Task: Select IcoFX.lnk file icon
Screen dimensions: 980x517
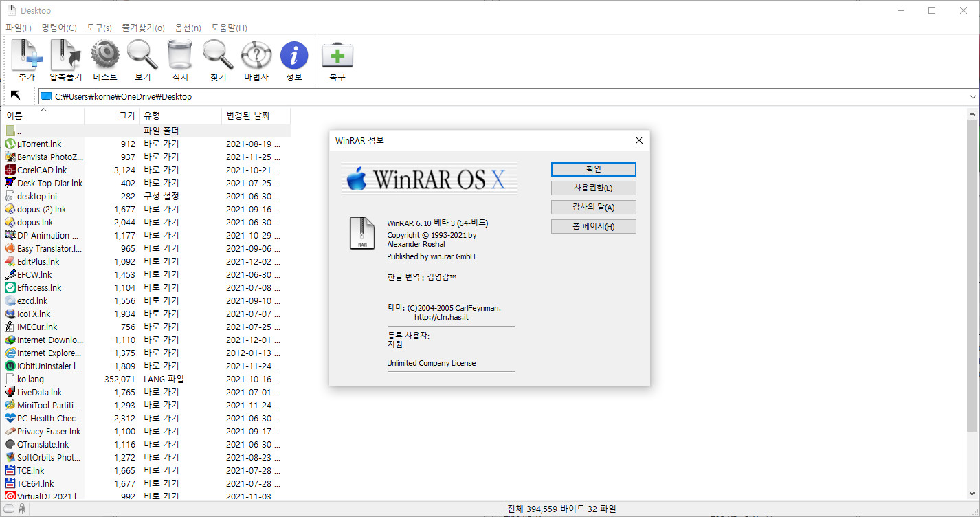Action: click(x=10, y=313)
